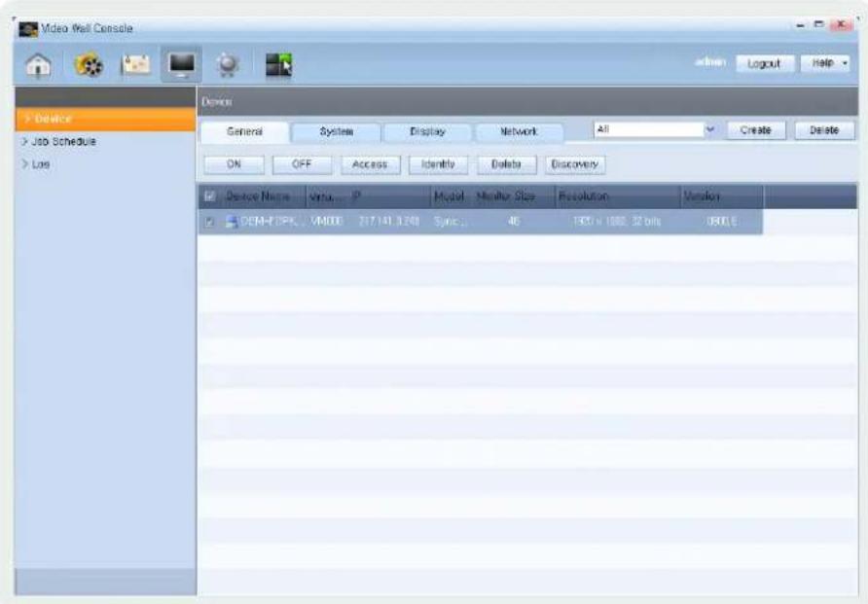Click the admin user label

click(x=710, y=62)
